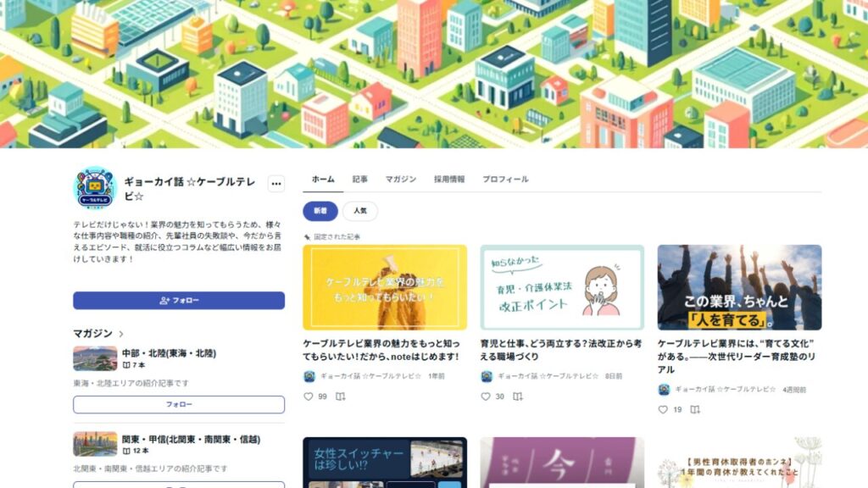Open the cable TV profile avatar
Viewport: 868px width, 488px height.
[x=95, y=188]
